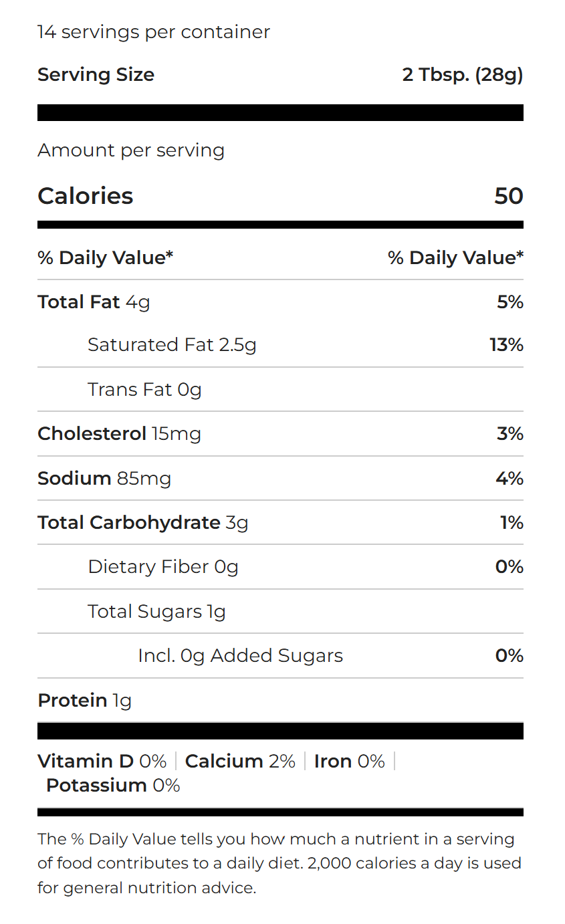Select the 'Cholesterol 15mg' row label

[x=119, y=434]
